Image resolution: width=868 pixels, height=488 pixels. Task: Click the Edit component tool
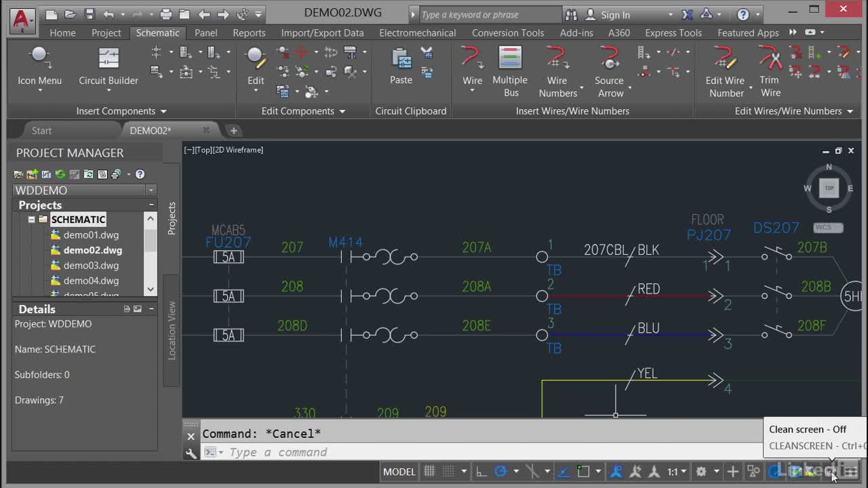(256, 66)
